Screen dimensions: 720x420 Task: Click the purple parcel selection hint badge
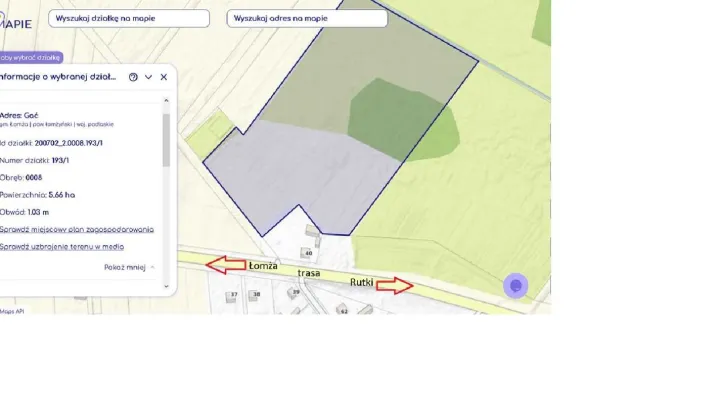pyautogui.click(x=30, y=57)
